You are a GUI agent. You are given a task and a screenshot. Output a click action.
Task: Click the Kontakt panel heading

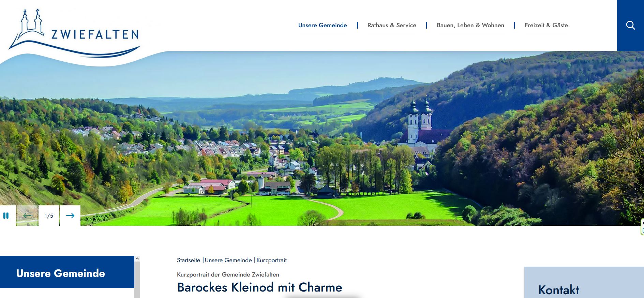point(558,290)
